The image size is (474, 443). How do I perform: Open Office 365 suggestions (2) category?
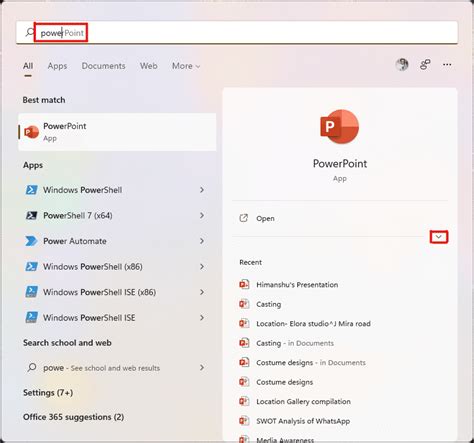tap(73, 417)
